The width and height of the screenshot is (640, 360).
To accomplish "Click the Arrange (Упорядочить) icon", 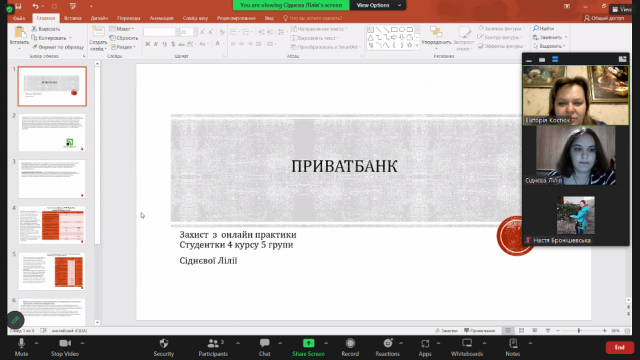I will [436, 32].
